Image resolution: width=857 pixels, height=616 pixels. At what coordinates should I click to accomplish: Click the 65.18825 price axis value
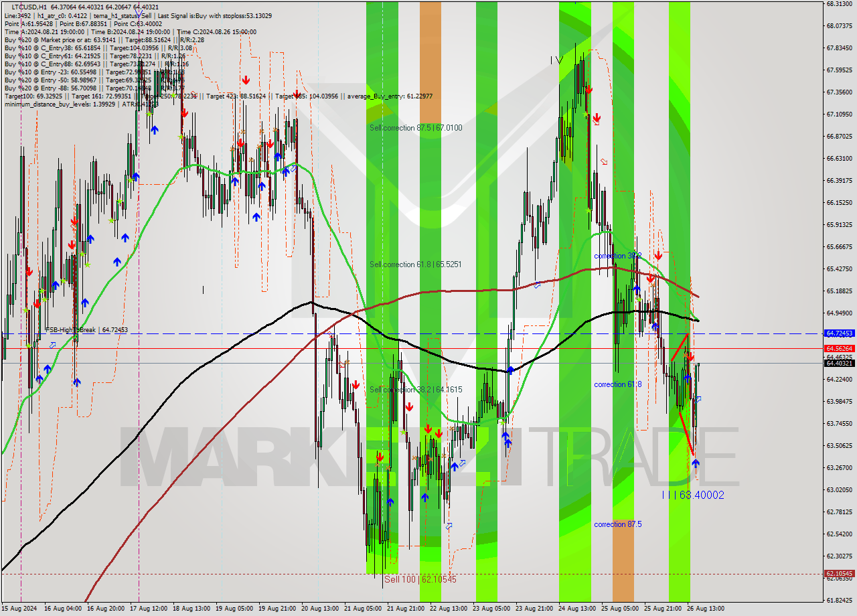tap(840, 291)
